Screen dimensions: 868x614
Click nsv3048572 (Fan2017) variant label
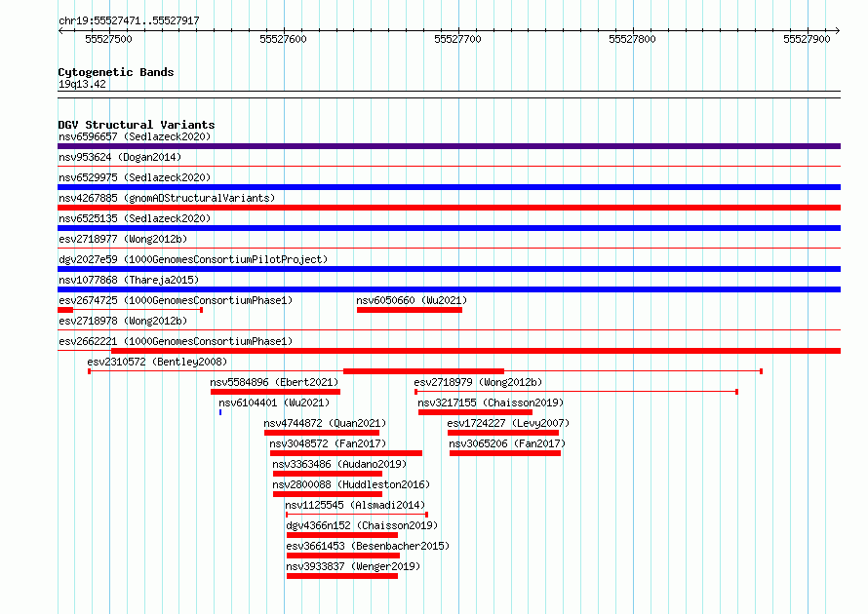328,443
